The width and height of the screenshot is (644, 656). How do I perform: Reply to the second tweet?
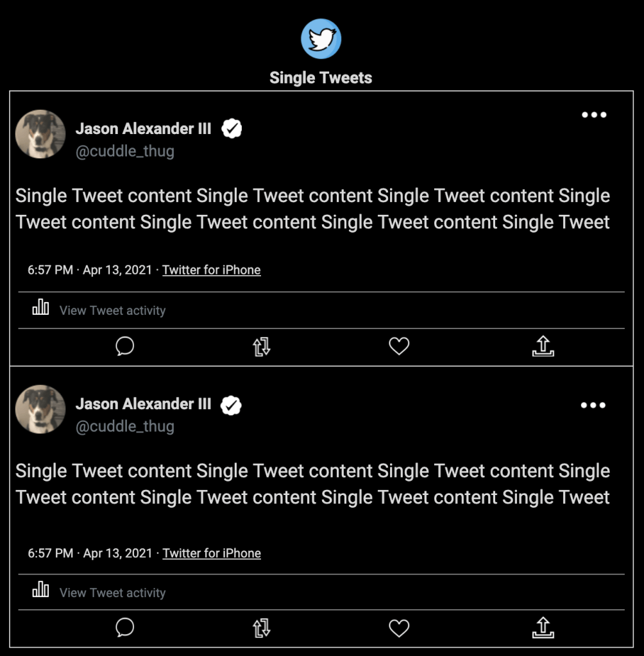[x=124, y=627]
